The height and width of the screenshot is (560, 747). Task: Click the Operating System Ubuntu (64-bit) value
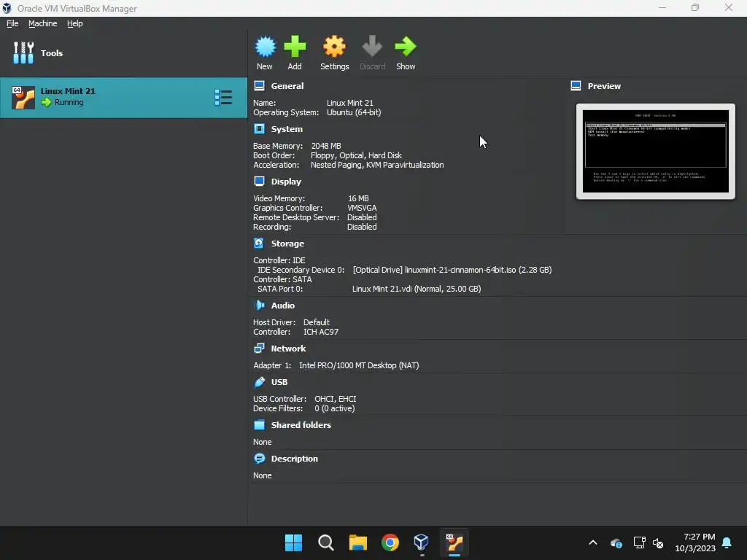point(354,112)
